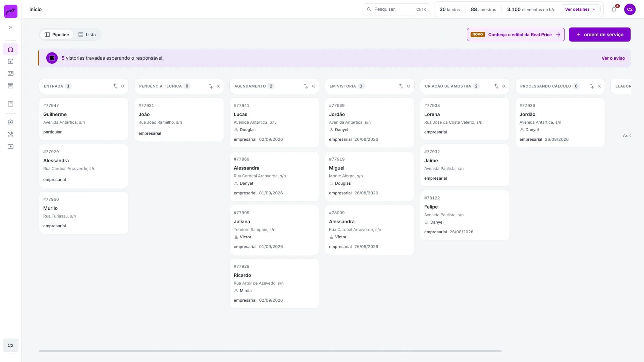The width and height of the screenshot is (644, 362).
Task: Collapse the EM VISTORIA column
Action: pos(409,86)
